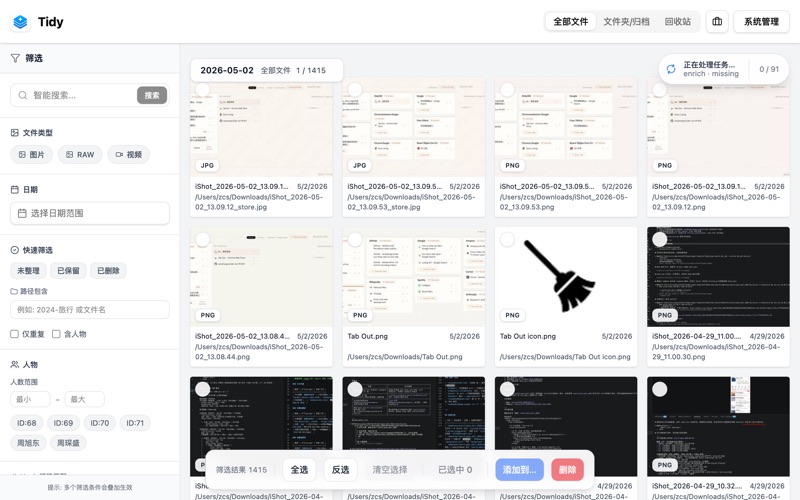The width and height of the screenshot is (800, 500).
Task: Open the Tab Out.png thumbnail
Action: click(414, 277)
